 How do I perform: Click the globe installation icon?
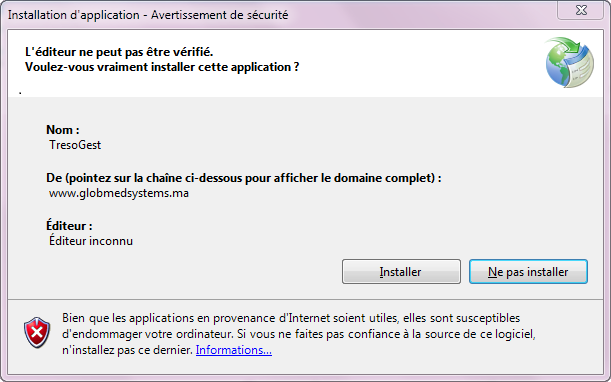click(x=569, y=62)
